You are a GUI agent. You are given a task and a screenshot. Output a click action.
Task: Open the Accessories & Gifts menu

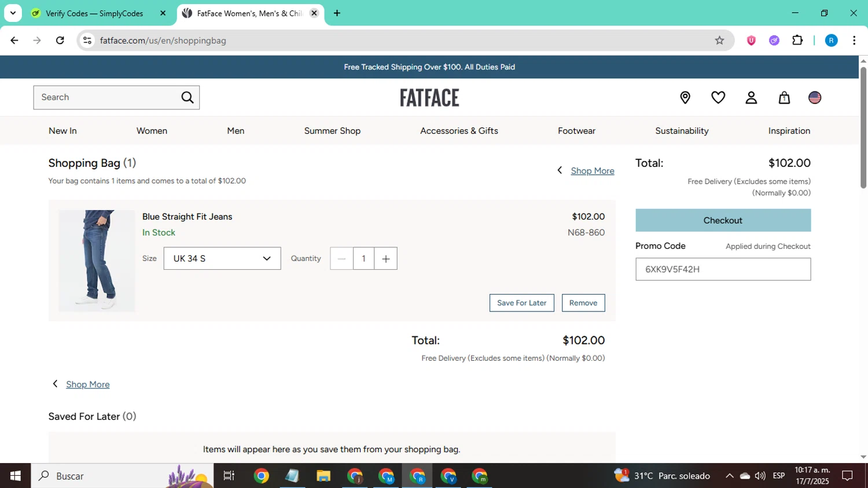tap(459, 131)
